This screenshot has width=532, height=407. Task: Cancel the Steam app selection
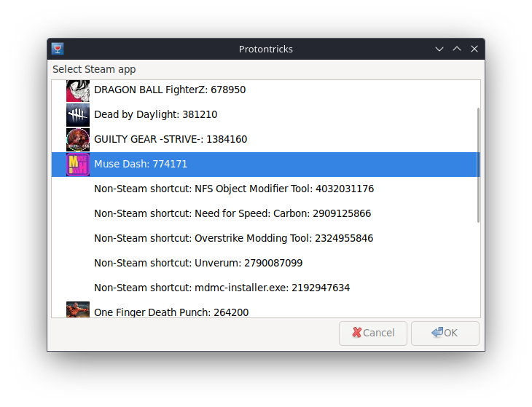(373, 333)
